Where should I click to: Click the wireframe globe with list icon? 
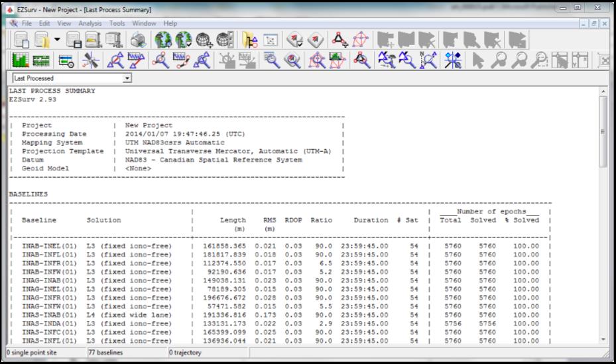(225, 40)
